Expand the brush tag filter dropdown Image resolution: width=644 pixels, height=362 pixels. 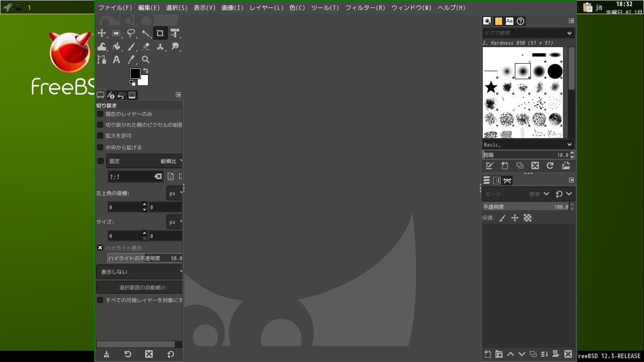tap(570, 33)
